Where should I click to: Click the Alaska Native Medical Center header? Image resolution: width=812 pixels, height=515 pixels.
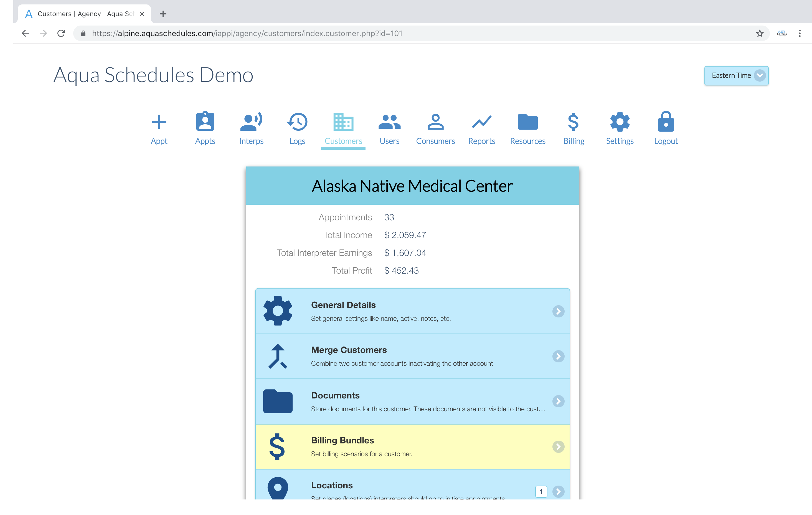pos(412,186)
